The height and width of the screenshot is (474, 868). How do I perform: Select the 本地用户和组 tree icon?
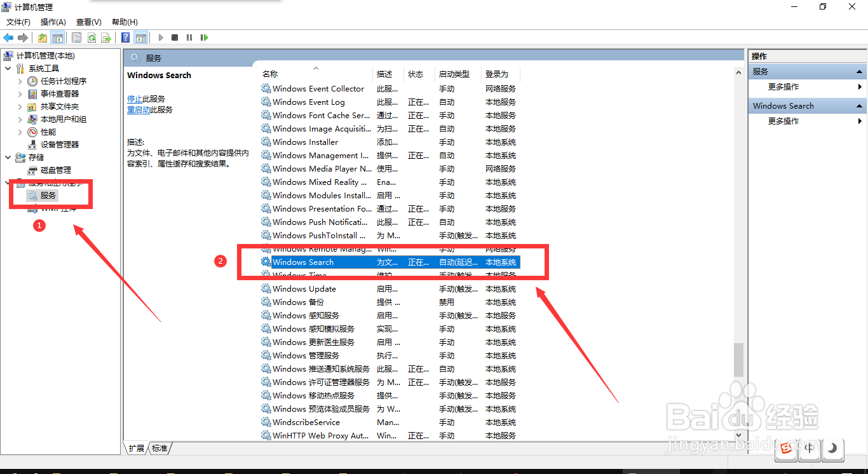[32, 119]
